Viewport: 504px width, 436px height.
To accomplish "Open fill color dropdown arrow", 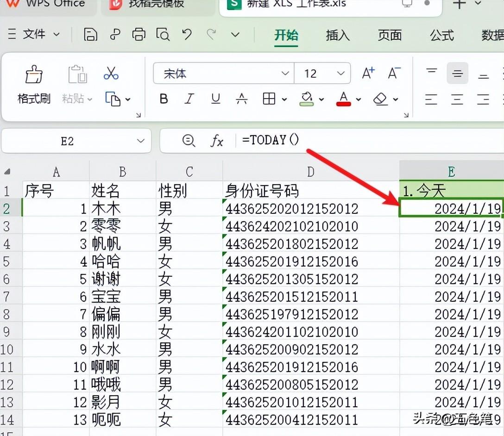I will [x=321, y=100].
